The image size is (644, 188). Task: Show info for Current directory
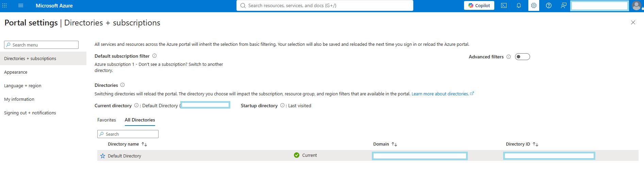click(136, 105)
